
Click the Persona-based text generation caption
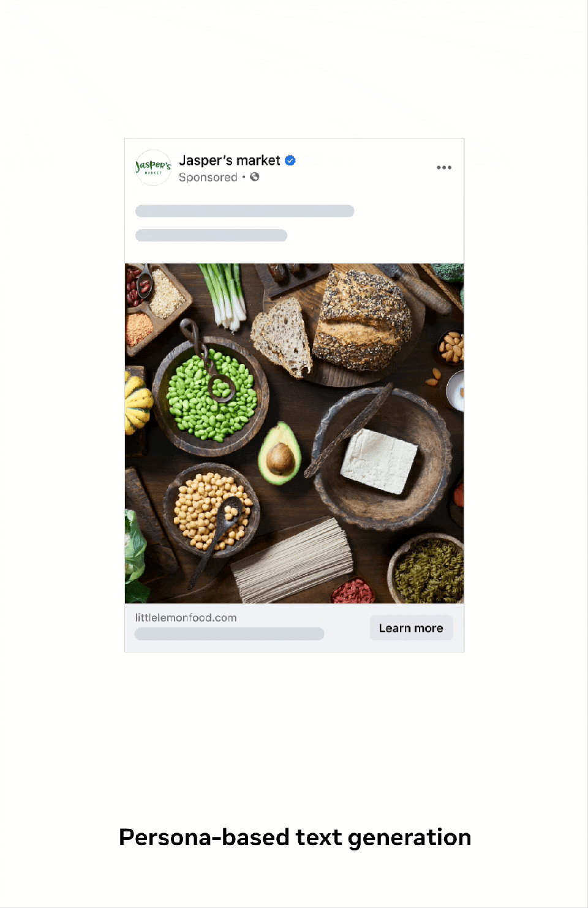point(295,838)
